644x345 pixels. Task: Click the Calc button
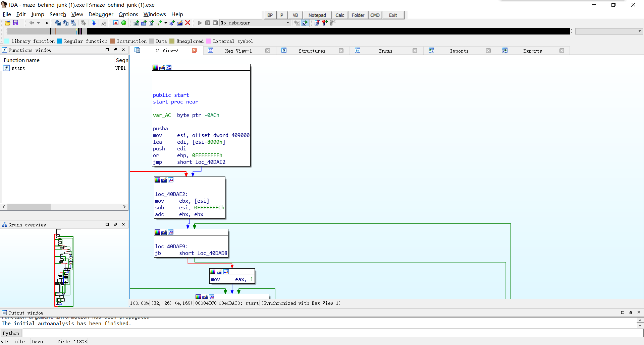point(340,15)
